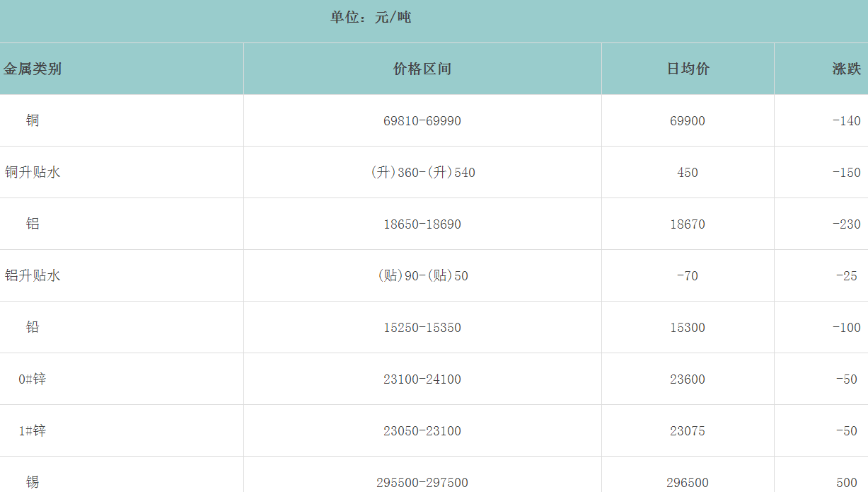The image size is (868, 492).
Task: Select the 0#锌 row label
Action: click(33, 379)
